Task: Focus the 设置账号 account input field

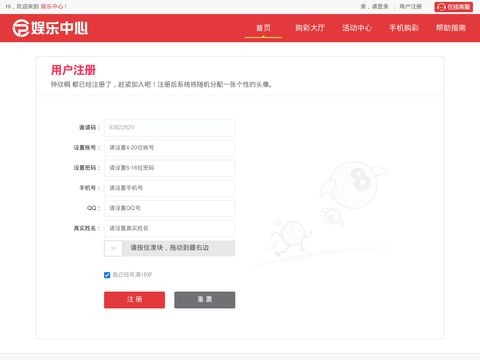Action: click(x=170, y=148)
